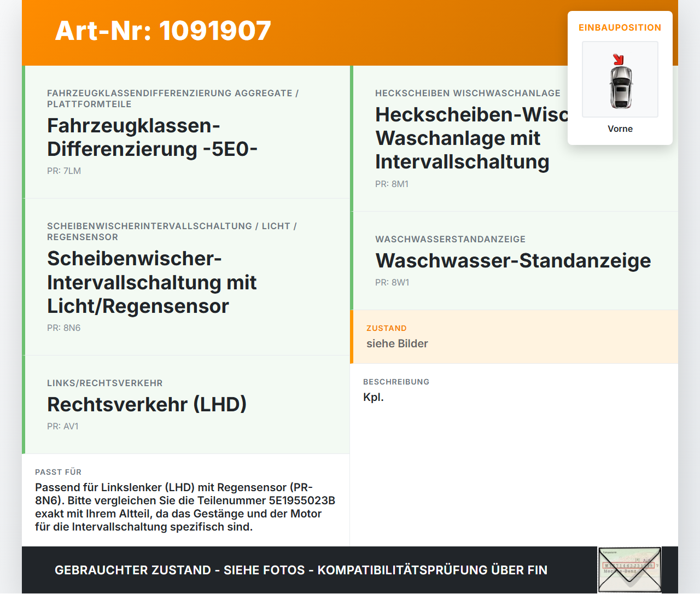Select the 'Waschanlage mit Intervallschaltung' title text
The width and height of the screenshot is (700, 594).
(x=463, y=150)
